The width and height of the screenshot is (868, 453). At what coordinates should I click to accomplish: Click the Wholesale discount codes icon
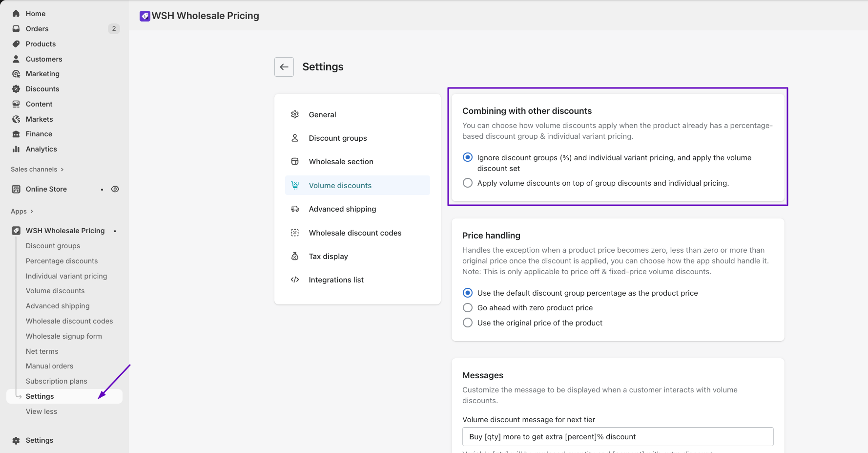[295, 233]
